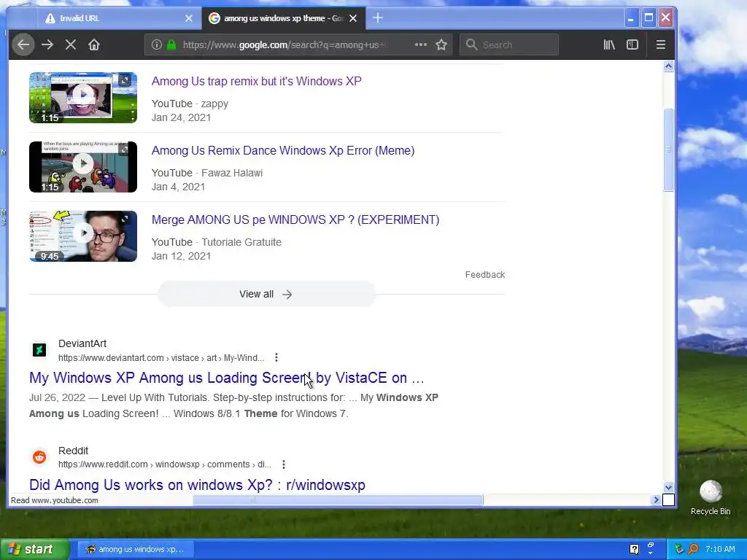The image size is (747, 560).
Task: Click the DeviantArt favicon
Action: (39, 351)
